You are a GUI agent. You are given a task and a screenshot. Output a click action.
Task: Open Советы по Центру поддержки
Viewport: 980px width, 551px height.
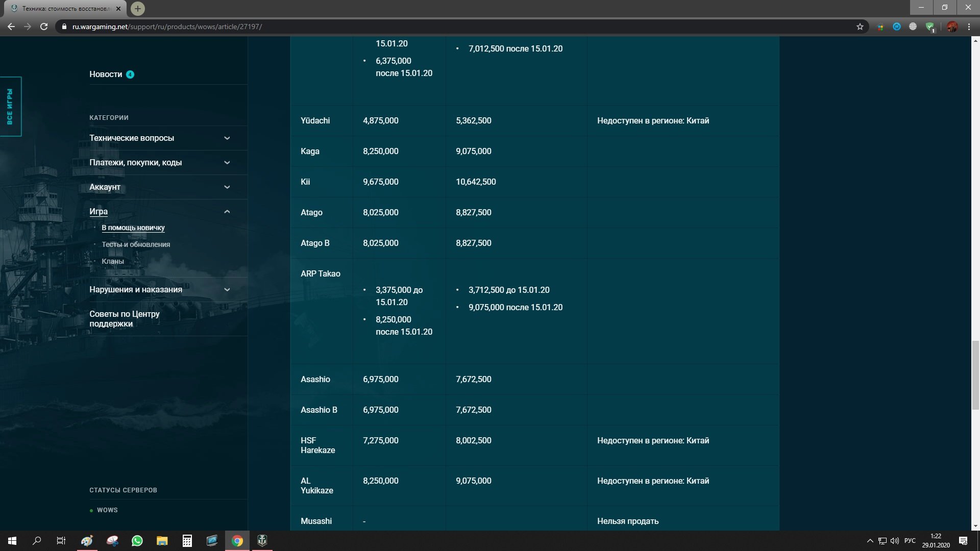[125, 319]
